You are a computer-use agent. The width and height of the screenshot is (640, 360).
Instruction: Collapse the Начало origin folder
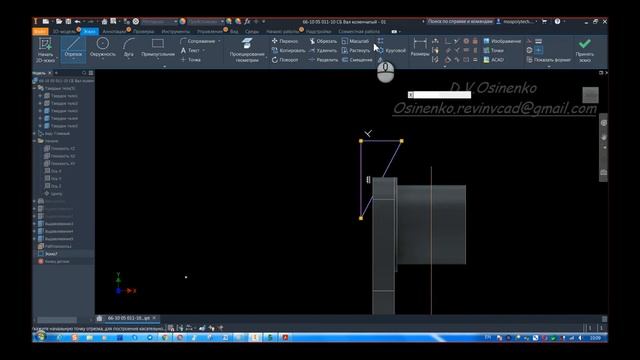[35, 141]
